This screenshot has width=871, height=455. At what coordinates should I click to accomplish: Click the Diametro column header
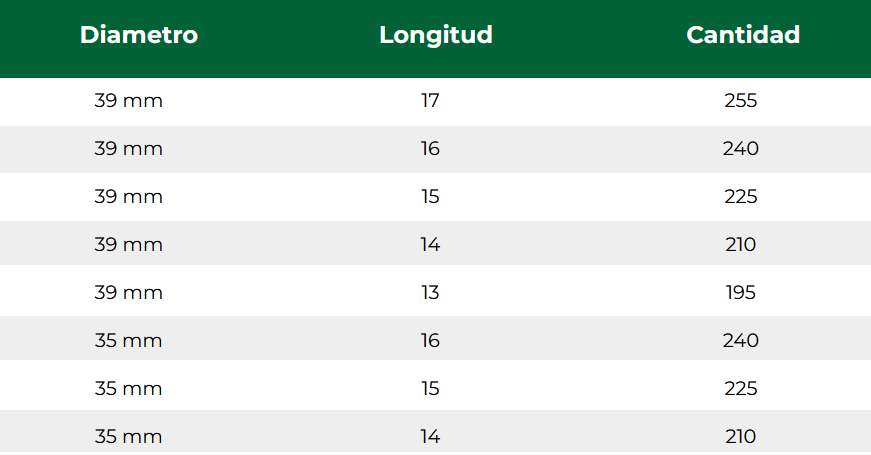pos(139,35)
